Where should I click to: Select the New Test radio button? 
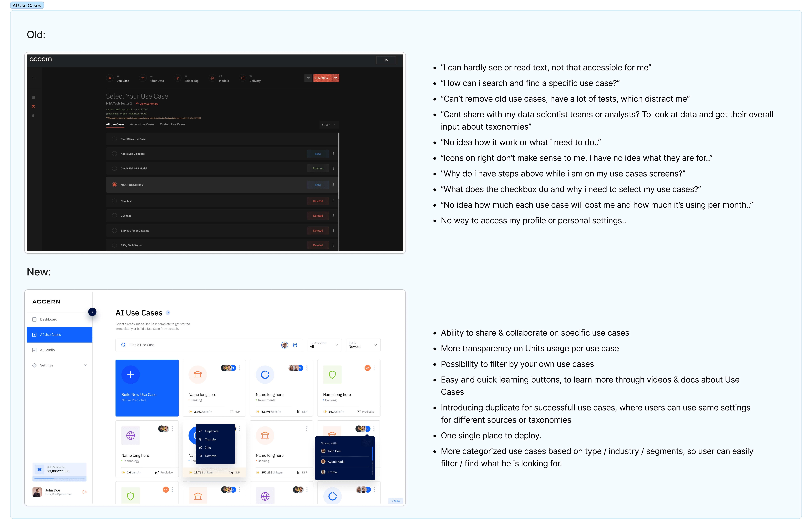(115, 201)
